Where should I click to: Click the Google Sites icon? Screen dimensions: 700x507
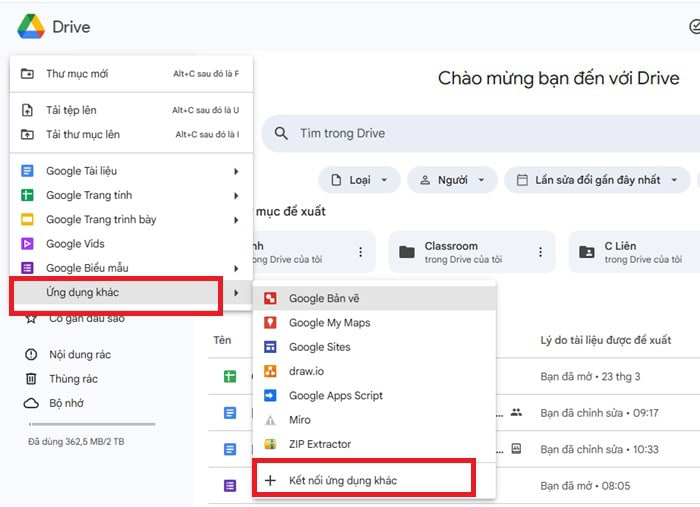point(270,347)
